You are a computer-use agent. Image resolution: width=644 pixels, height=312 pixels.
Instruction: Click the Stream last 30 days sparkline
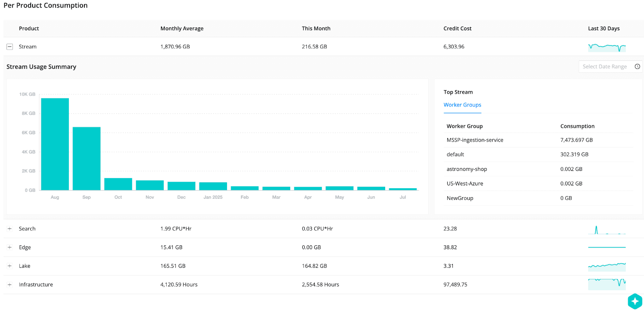click(x=607, y=47)
